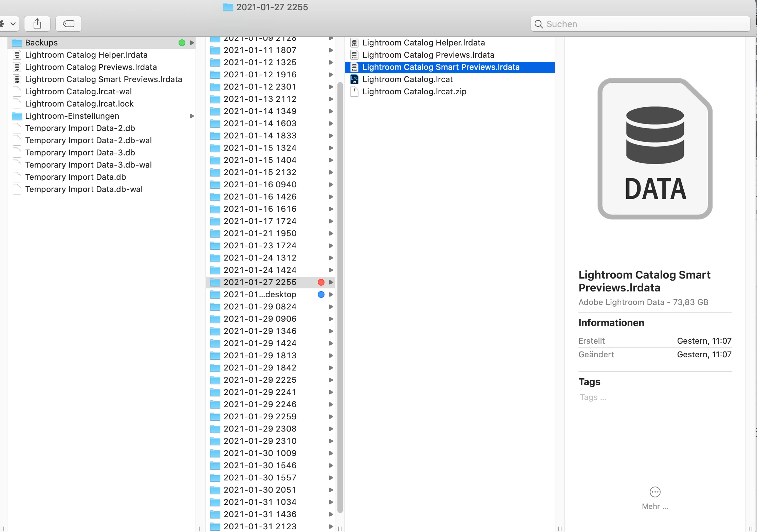Select Lightroom Catalog Helper.lrdata in left column
This screenshot has width=757, height=532.
(86, 55)
